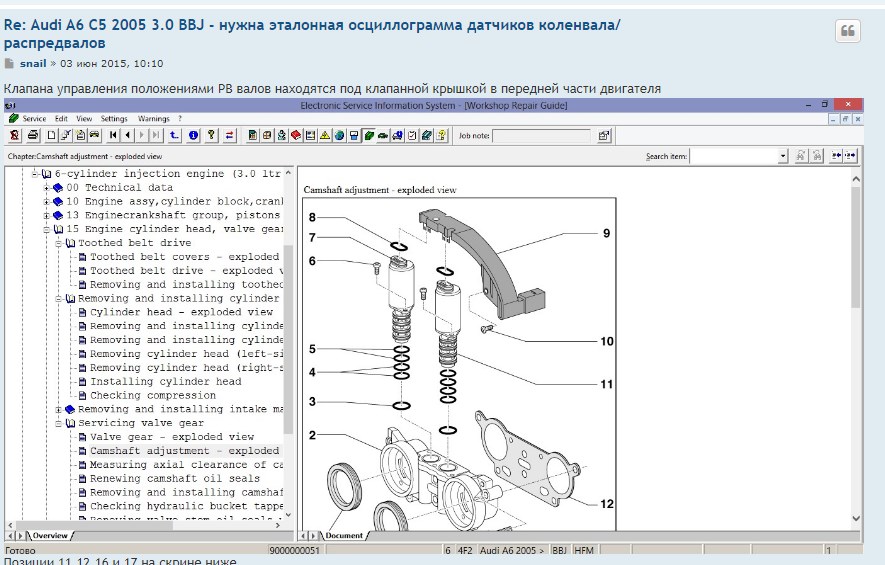Click the document pane vertical scrollbar down arrow
The image size is (885, 565).
coord(856,518)
